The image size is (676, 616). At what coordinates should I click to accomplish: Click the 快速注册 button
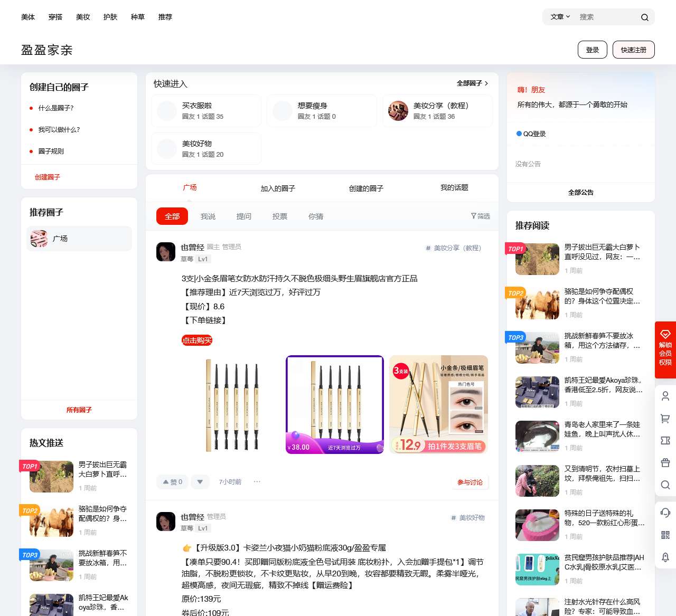(x=633, y=50)
